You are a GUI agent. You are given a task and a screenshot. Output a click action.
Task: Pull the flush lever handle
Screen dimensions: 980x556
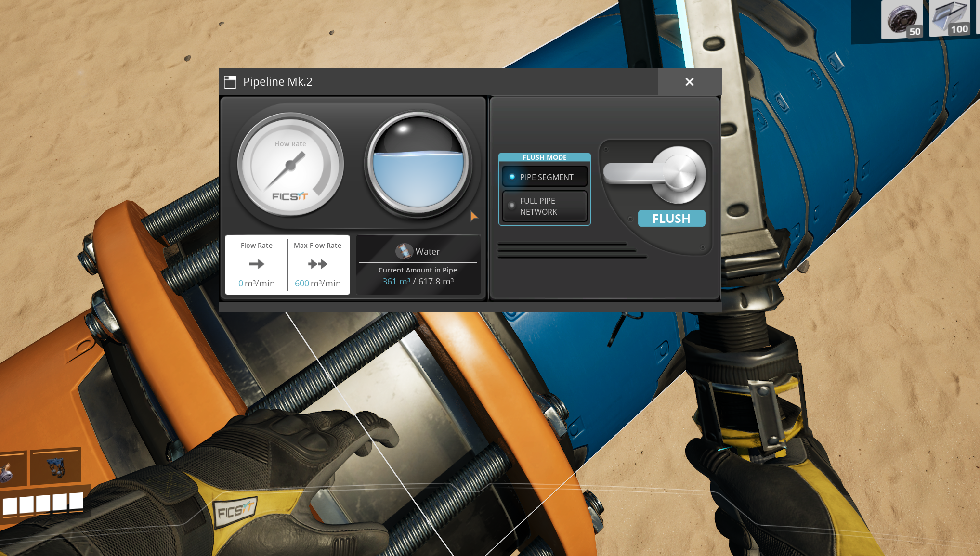pos(655,174)
